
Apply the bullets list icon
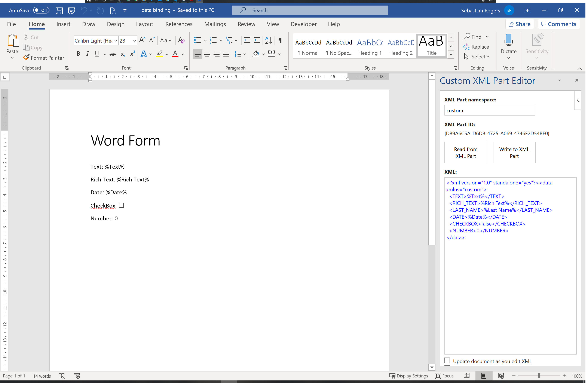[x=197, y=40]
